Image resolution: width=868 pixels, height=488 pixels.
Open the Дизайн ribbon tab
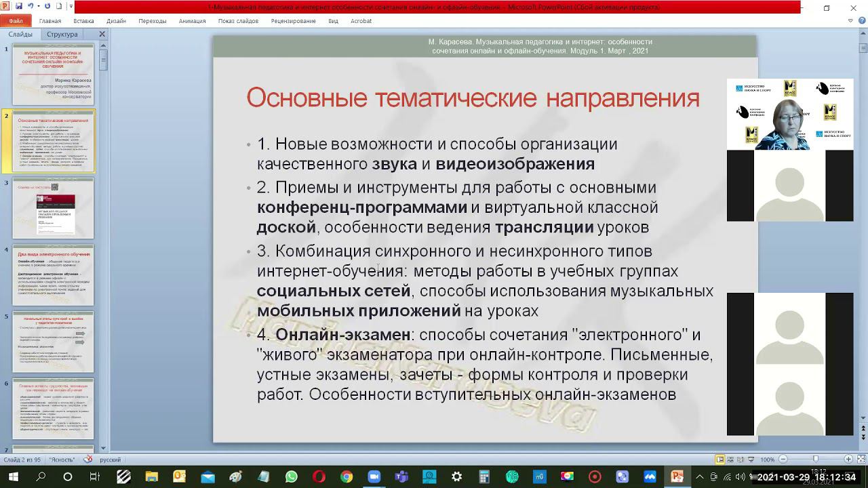click(x=117, y=21)
